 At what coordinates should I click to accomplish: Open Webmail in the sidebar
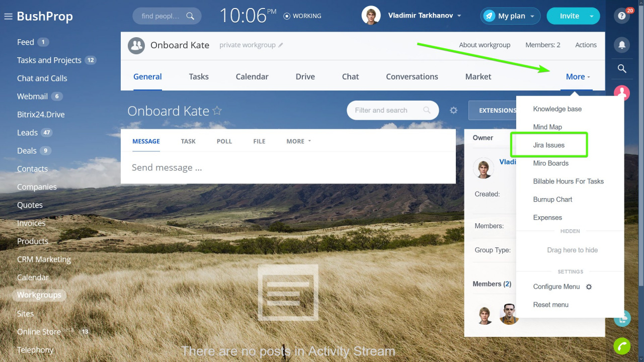(32, 97)
